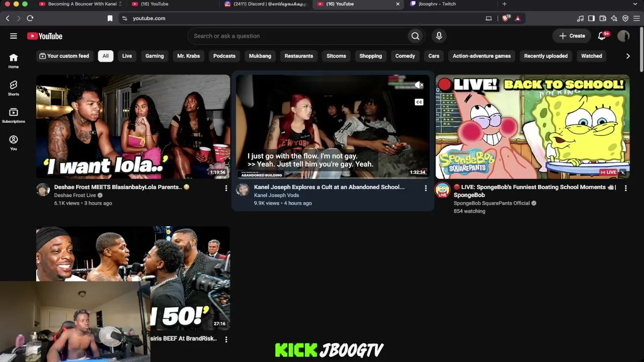Open the browser wallet icon

click(603, 18)
